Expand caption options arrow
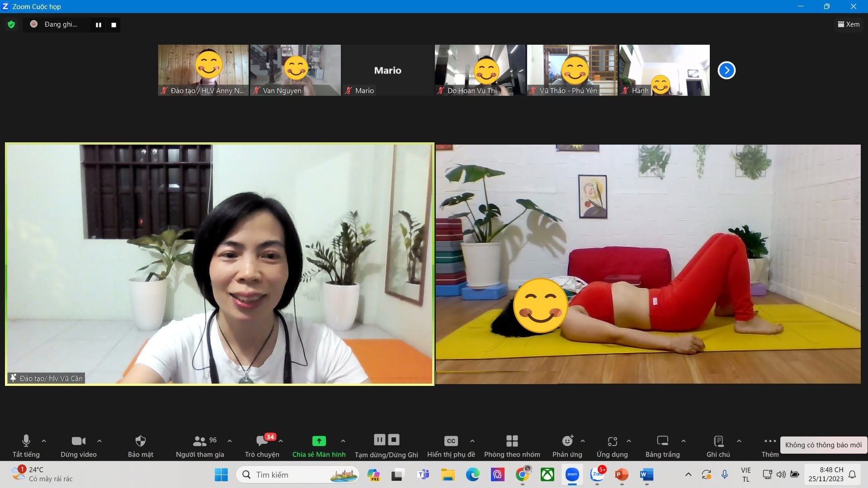Screen dimensions: 868x488 [472, 441]
